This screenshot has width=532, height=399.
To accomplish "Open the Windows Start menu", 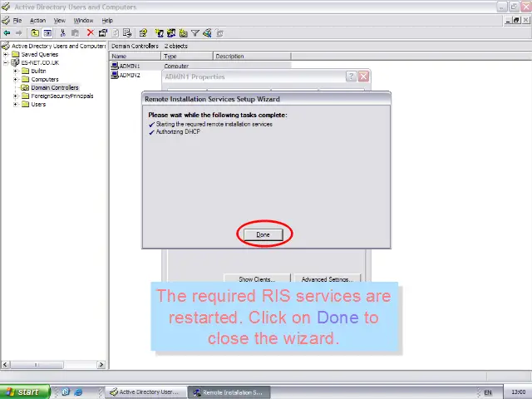I will pos(24,392).
